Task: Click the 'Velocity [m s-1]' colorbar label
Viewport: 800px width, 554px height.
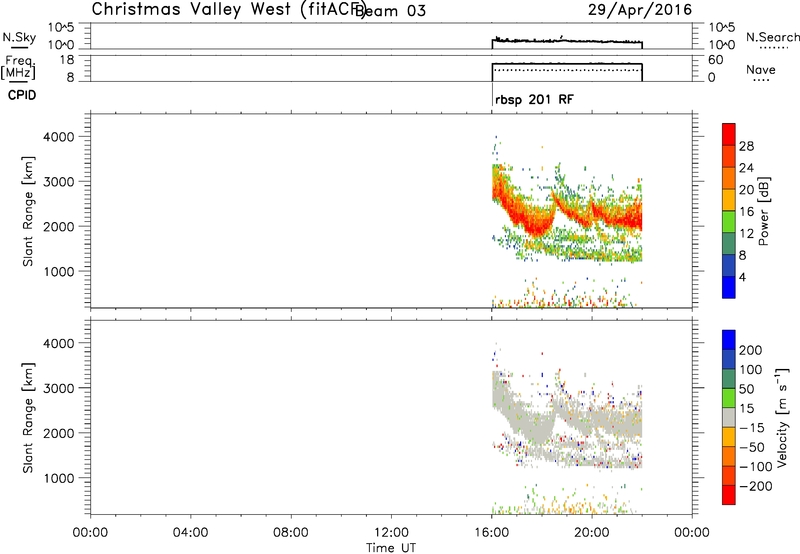Action: [x=782, y=417]
